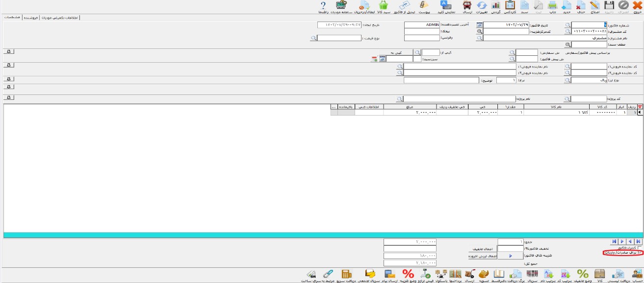Screen dimensions: 644x283
Task: Click the پیوست (Attachment) paperclip icon
Action: point(424,6)
